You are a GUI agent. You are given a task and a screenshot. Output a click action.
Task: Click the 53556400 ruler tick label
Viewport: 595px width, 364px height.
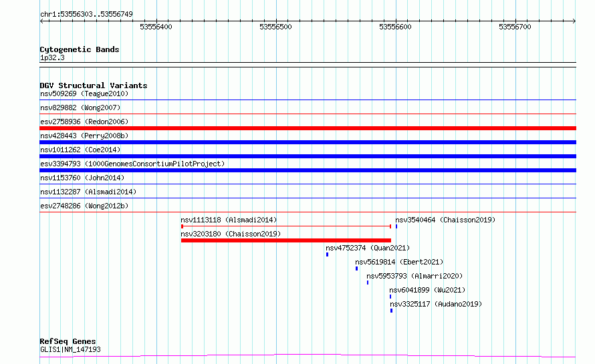pos(156,27)
